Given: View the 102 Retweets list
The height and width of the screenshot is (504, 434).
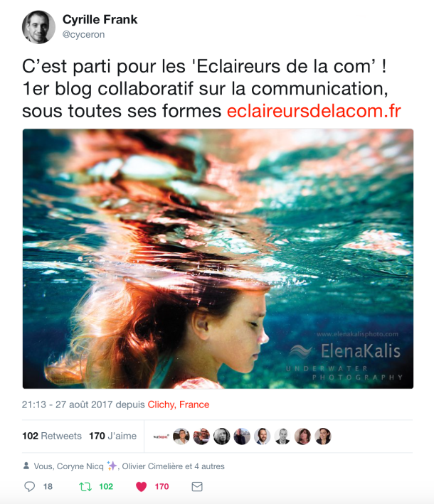Looking at the screenshot, I should click(52, 436).
